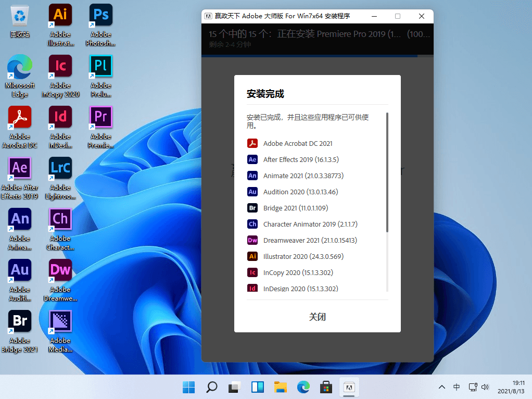Click the installed apps list scrollbar
The width and height of the screenshot is (532, 399).
click(x=387, y=172)
